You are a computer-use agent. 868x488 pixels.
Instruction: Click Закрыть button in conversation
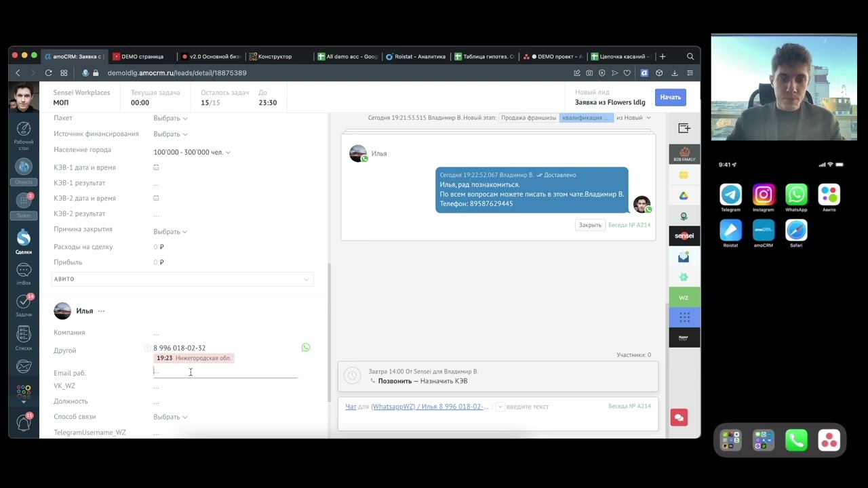click(590, 225)
